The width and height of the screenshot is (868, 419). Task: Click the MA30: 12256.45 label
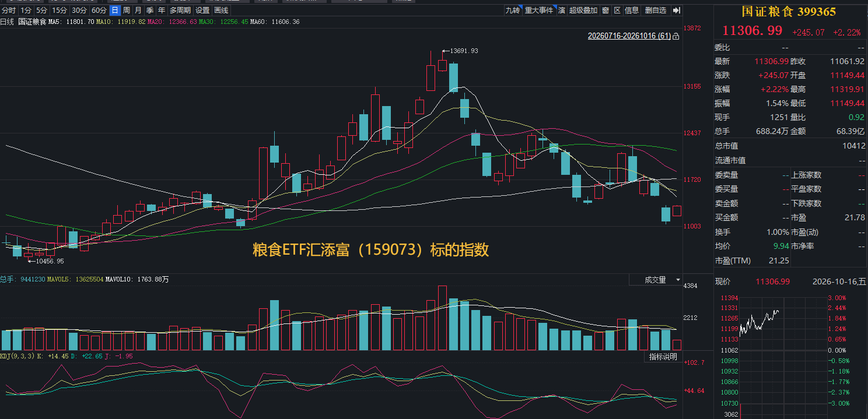click(x=223, y=22)
